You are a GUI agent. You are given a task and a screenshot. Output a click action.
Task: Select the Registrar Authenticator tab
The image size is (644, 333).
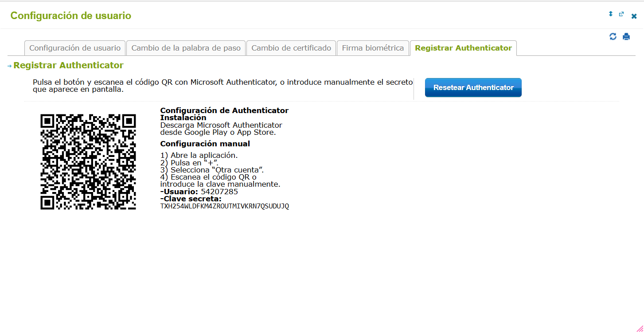(x=463, y=48)
